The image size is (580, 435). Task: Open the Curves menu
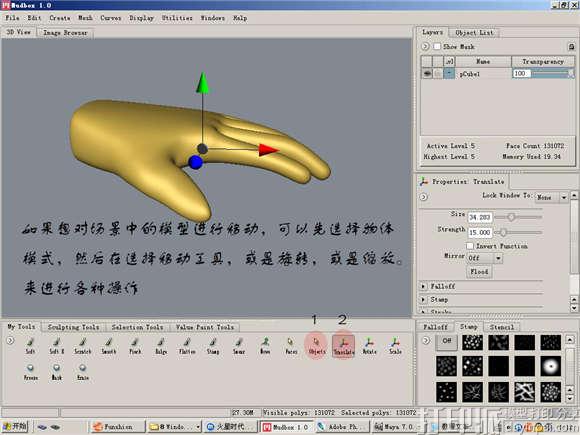(x=111, y=18)
